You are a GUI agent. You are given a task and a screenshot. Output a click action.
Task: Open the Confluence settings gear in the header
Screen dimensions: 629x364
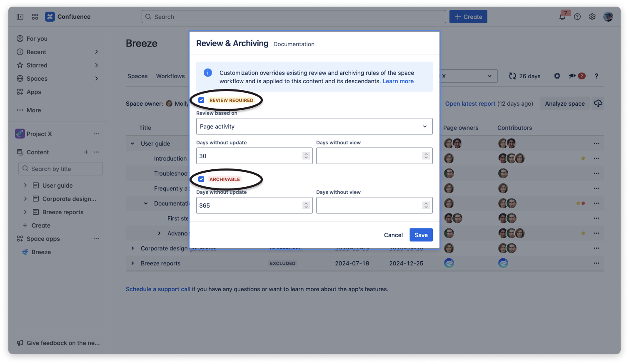592,17
